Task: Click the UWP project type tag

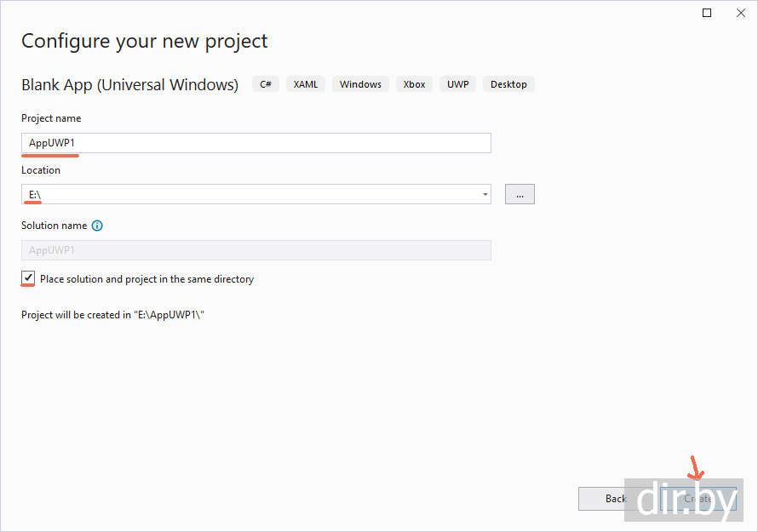Action: click(458, 84)
